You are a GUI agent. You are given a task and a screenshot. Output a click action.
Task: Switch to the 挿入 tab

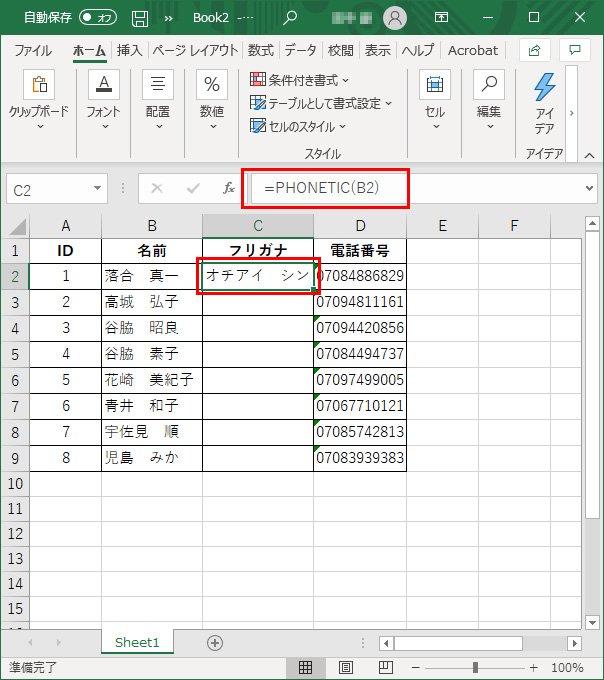[129, 51]
